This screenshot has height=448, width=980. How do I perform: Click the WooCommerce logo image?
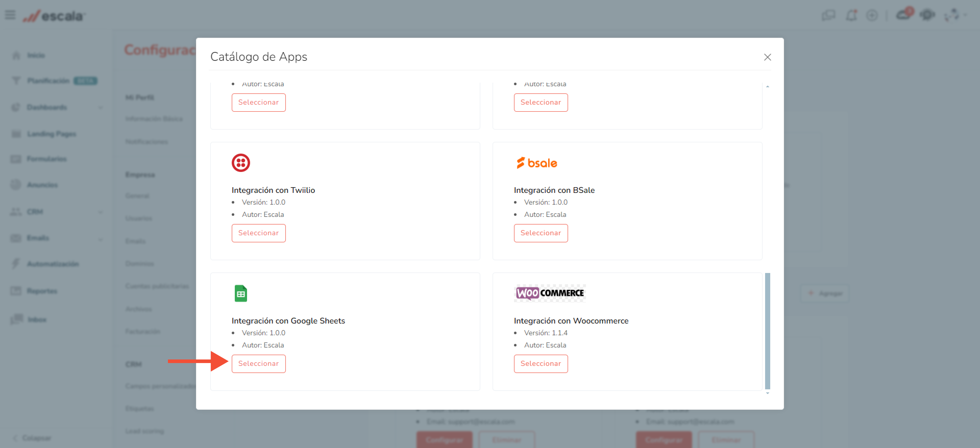click(x=550, y=293)
